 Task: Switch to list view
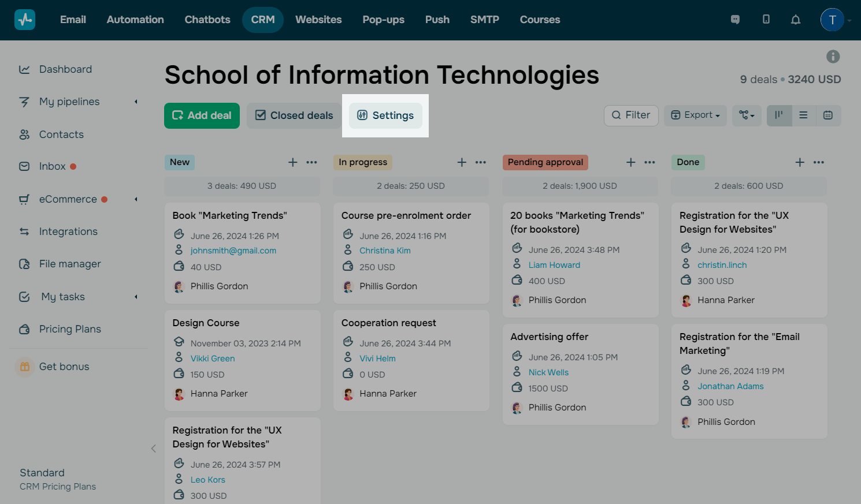pos(803,115)
